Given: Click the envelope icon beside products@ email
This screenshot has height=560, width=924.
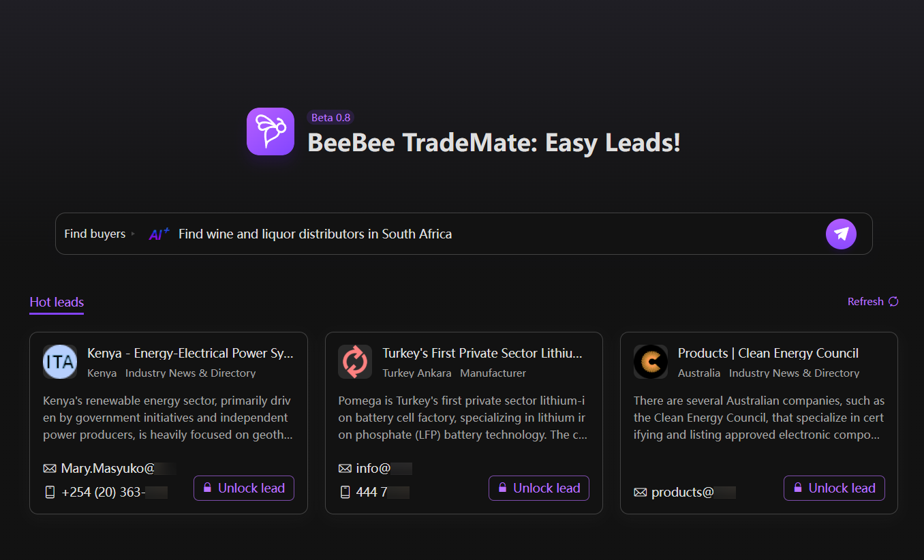Looking at the screenshot, I should pyautogui.click(x=640, y=492).
